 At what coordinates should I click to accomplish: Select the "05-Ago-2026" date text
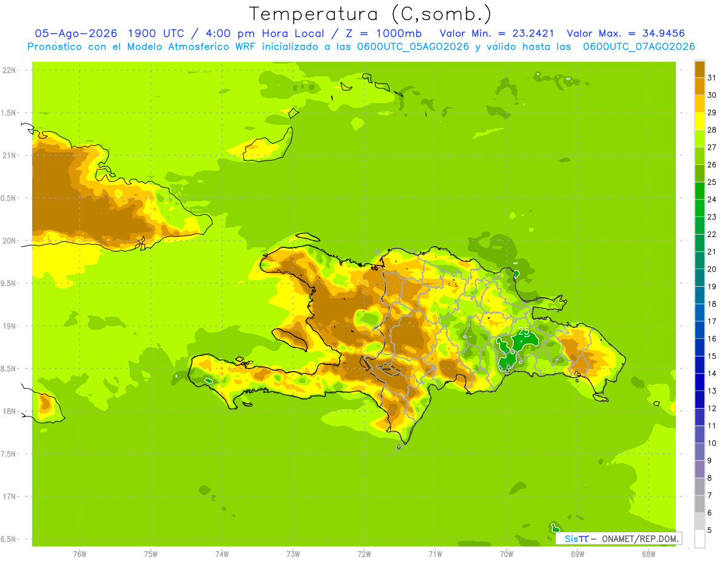[x=75, y=33]
